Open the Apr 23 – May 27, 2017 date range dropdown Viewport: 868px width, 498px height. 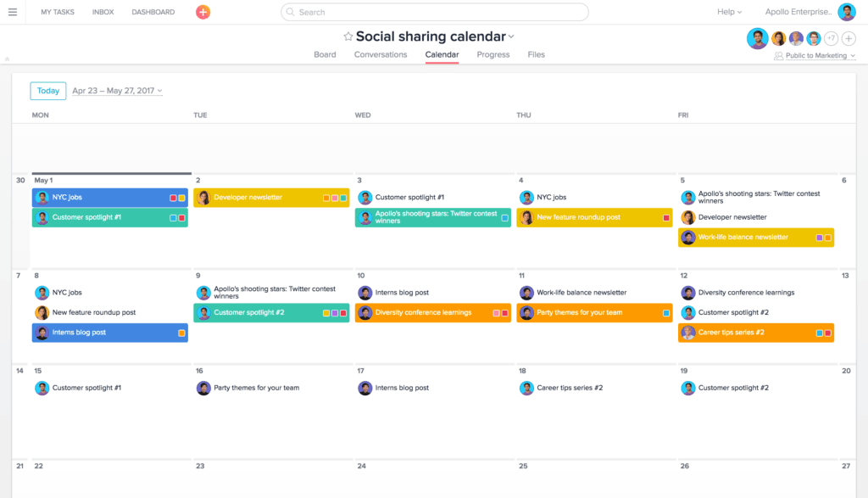[117, 91]
